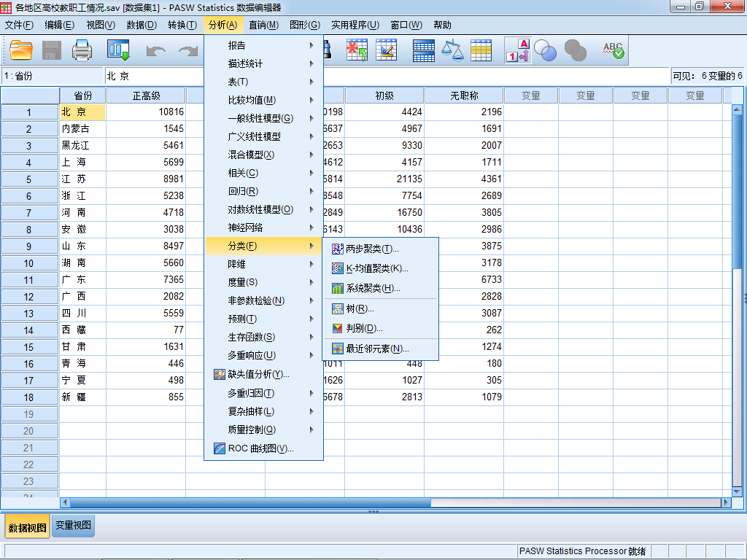Expand the 生存函数(S) submenu
The image size is (747, 560).
tap(263, 337)
